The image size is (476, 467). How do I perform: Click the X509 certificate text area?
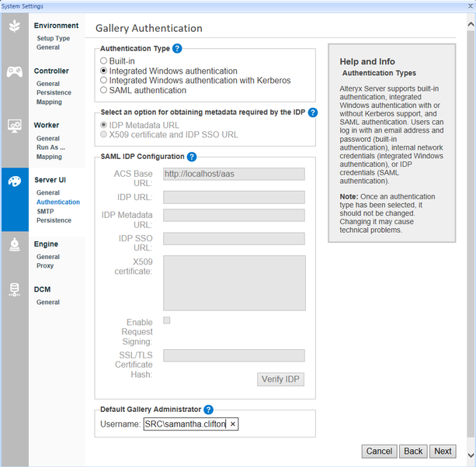(235, 283)
